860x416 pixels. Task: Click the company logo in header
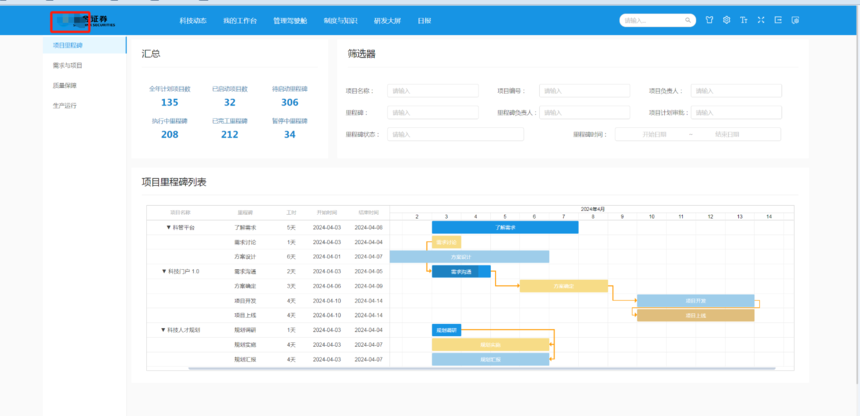[83, 20]
